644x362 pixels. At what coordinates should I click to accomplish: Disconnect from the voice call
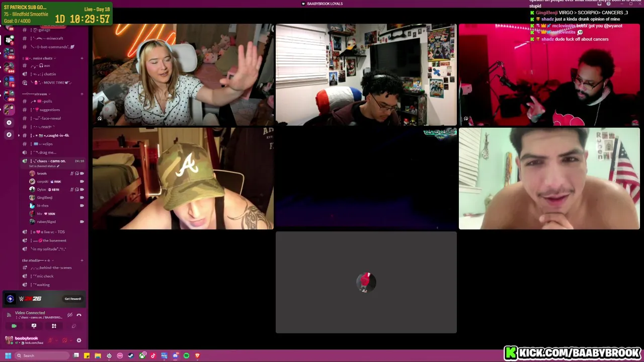(x=79, y=315)
